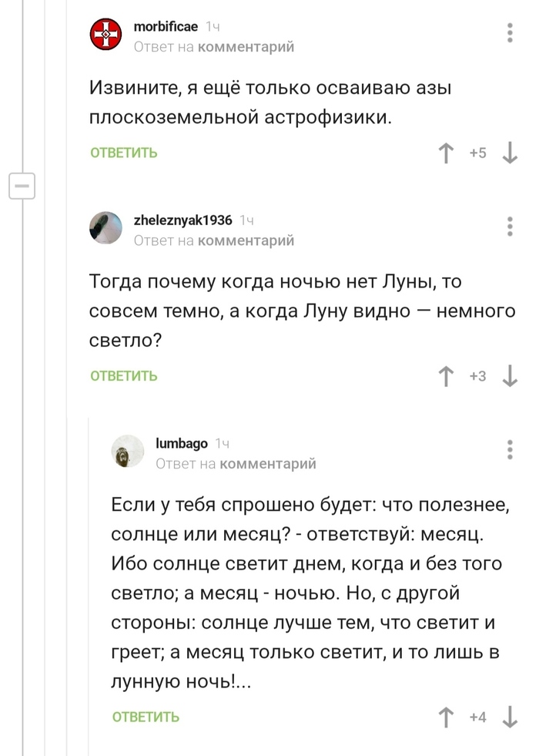This screenshot has height=756, width=539.
Task: Open the morbificae username link
Action: (x=166, y=27)
